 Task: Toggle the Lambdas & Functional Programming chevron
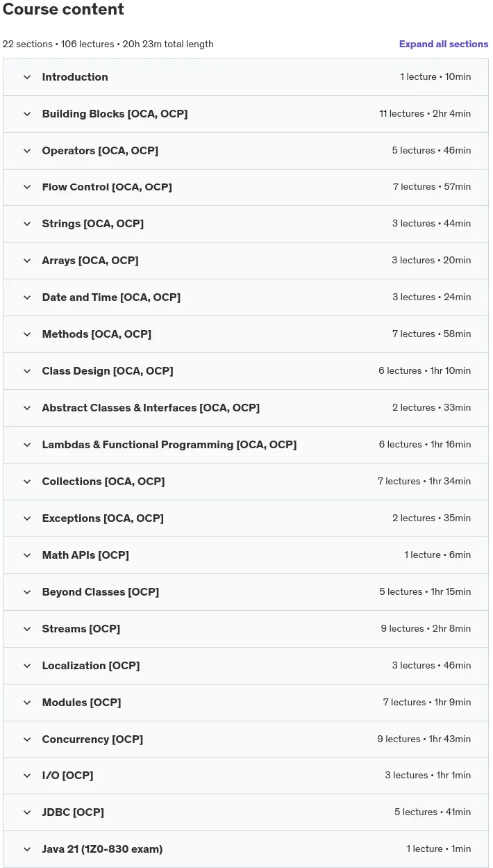[27, 445]
